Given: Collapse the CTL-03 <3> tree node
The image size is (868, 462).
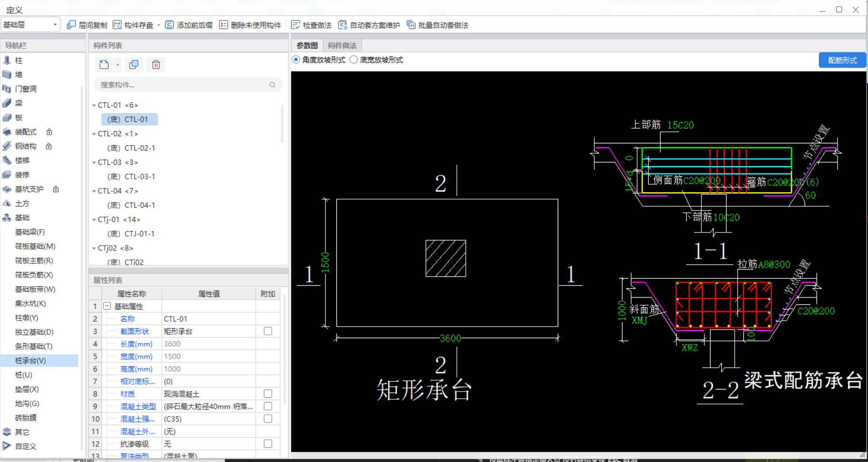Looking at the screenshot, I should click(94, 162).
